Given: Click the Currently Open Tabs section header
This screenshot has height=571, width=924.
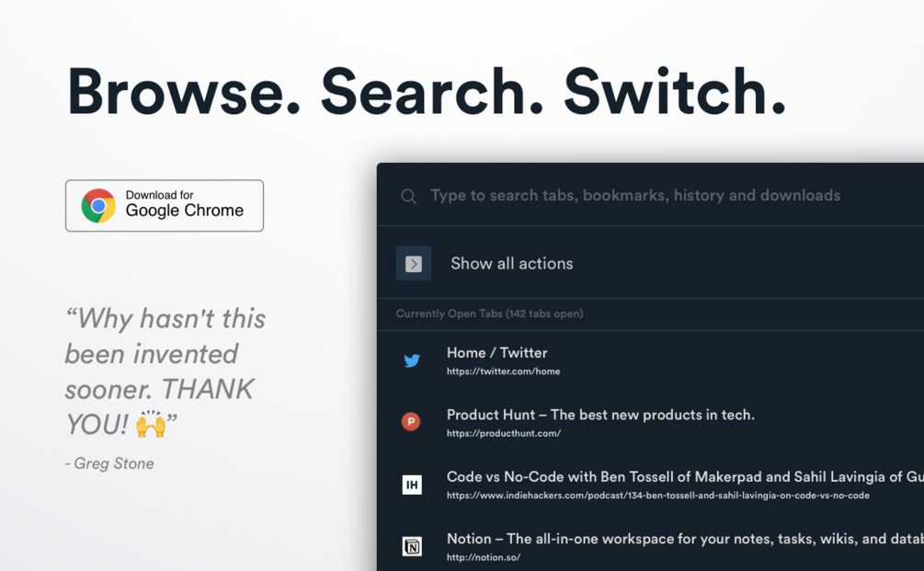Looking at the screenshot, I should pos(488,314).
